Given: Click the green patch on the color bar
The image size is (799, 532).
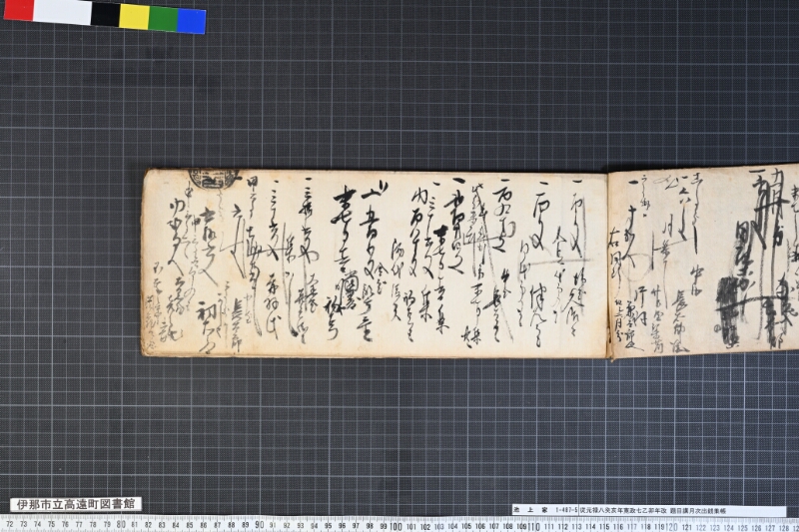Looking at the screenshot, I should click(164, 19).
